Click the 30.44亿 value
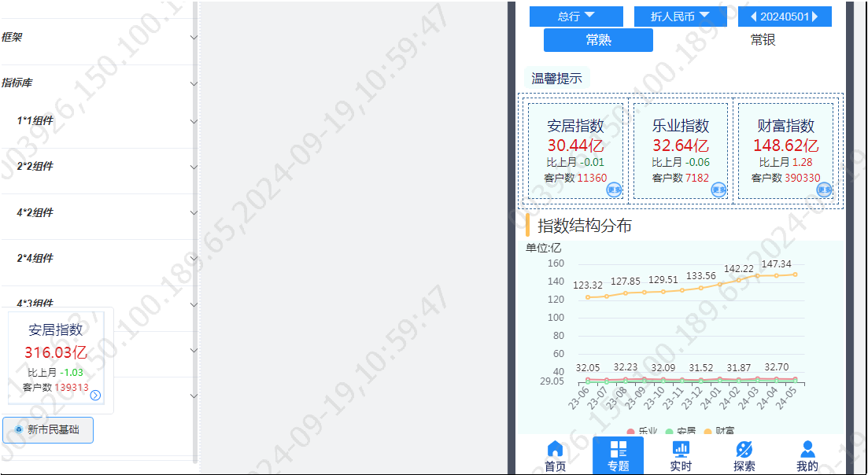This screenshot has width=868, height=475. (x=576, y=146)
